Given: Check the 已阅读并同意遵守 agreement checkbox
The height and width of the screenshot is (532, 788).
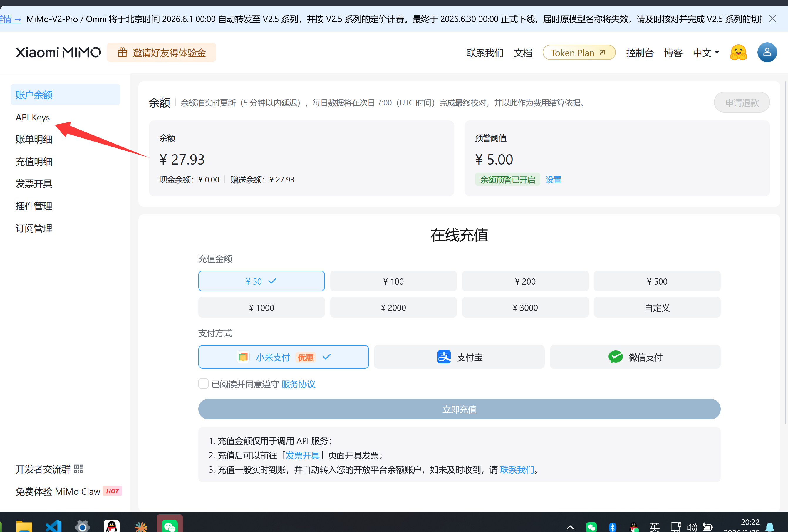Looking at the screenshot, I should [203, 384].
